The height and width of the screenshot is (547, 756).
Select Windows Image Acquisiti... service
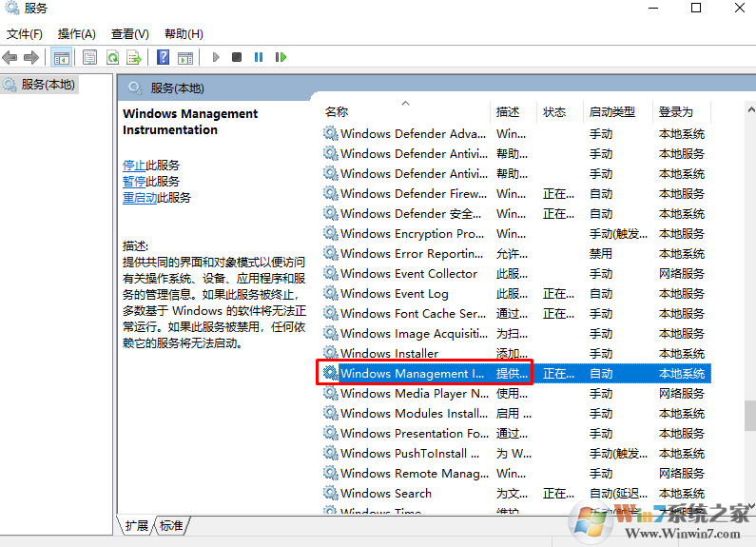(516, 333)
